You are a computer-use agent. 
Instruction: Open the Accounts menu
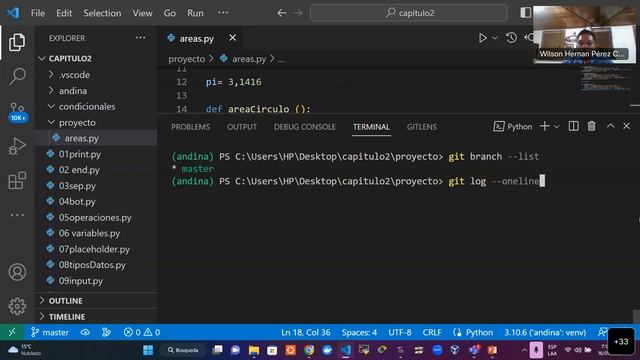[17, 272]
